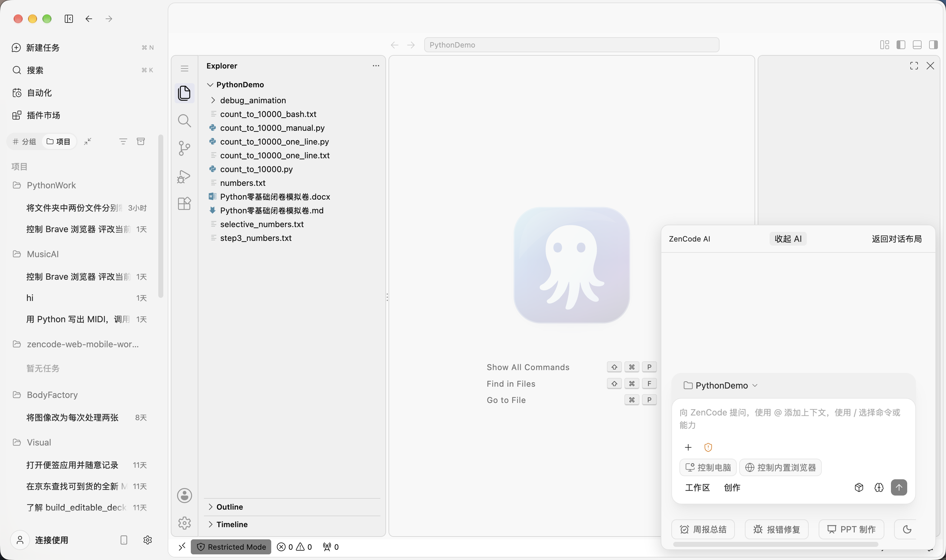This screenshot has height=560, width=946.
Task: Open the Extensions blocks icon
Action: (184, 204)
